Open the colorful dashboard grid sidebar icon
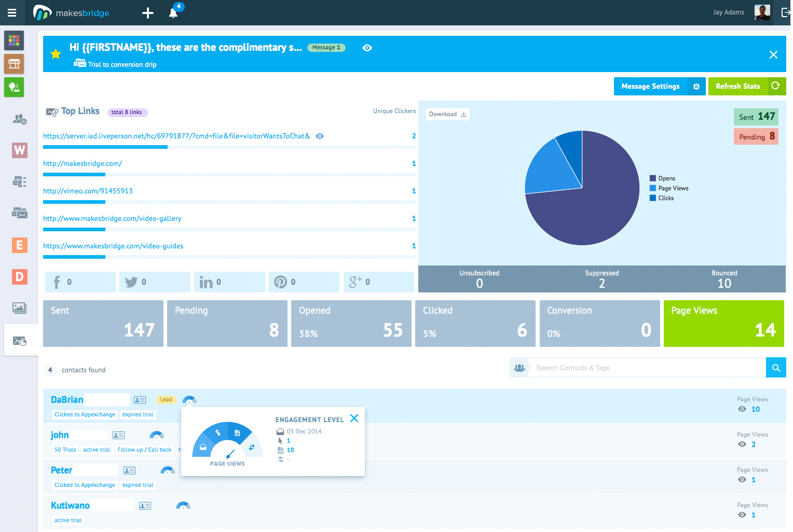793x532 pixels. coord(14,40)
